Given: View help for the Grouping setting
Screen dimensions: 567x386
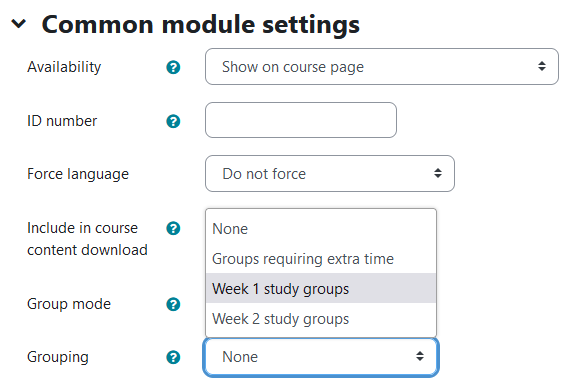Looking at the screenshot, I should click(x=173, y=357).
